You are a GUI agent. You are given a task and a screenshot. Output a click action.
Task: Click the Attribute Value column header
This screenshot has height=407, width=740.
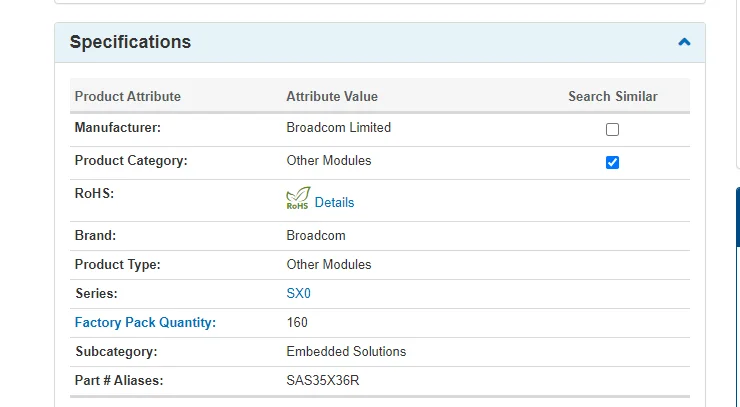pyautogui.click(x=332, y=97)
